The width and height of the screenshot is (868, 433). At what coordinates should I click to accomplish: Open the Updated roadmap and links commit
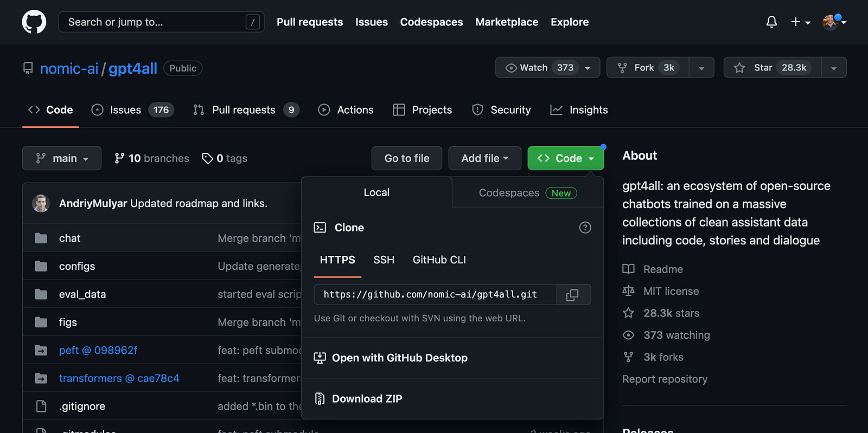pos(199,203)
